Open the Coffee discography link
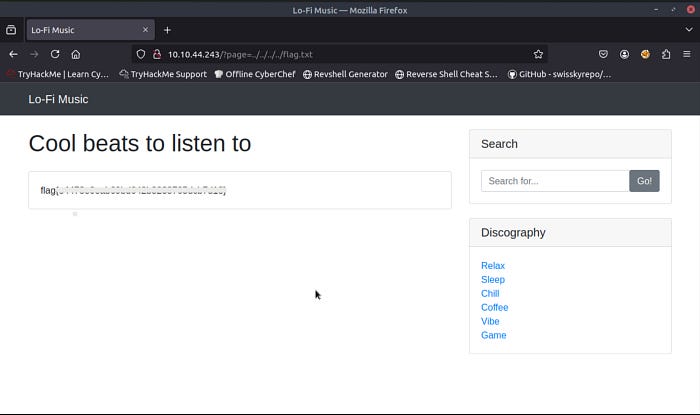Screen dimensions: 700x415 [495, 307]
